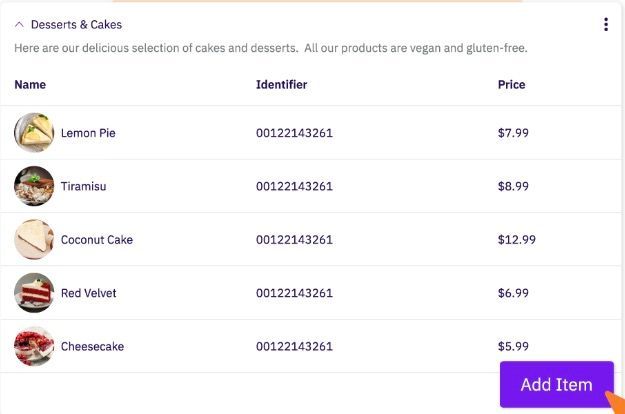This screenshot has width=625, height=414.
Task: Open the Lemon Pie item name
Action: (88, 133)
